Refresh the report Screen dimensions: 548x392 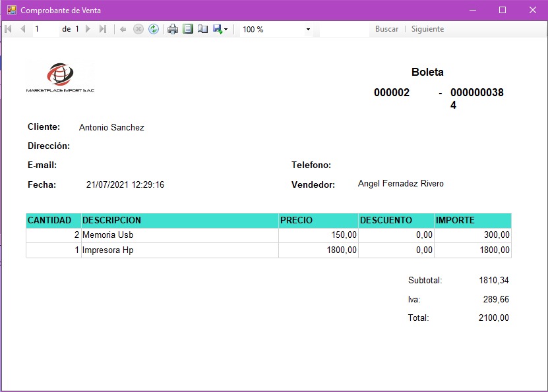(x=154, y=29)
